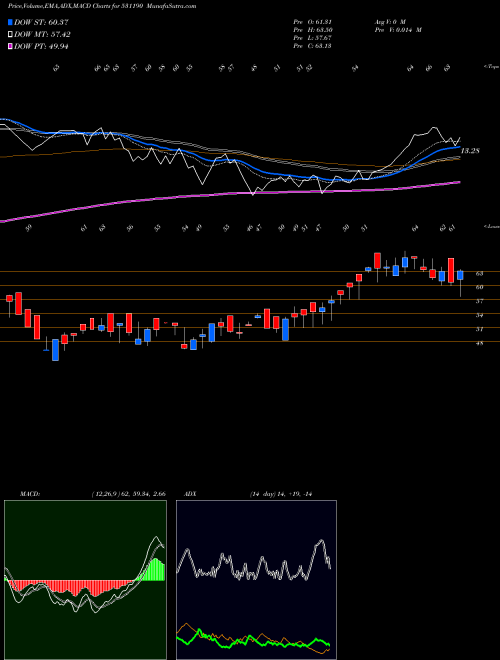The image size is (500, 660).
Task: Click the white DOW MT legend swatch
Action: click(x=10, y=35)
